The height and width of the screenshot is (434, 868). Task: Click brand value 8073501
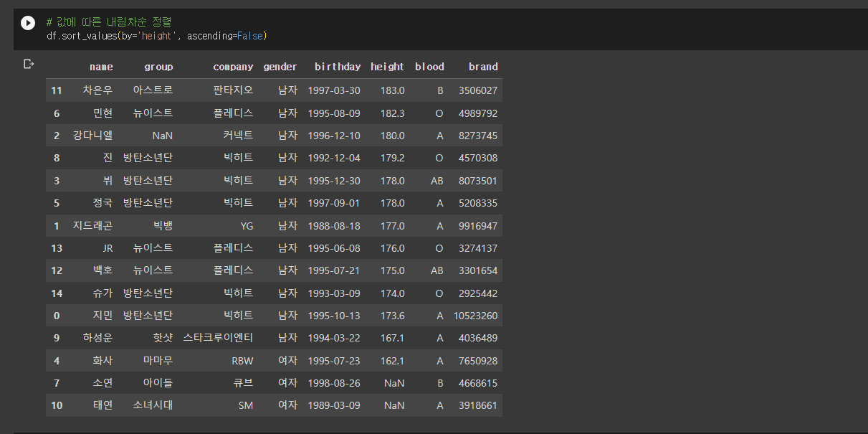[478, 181]
